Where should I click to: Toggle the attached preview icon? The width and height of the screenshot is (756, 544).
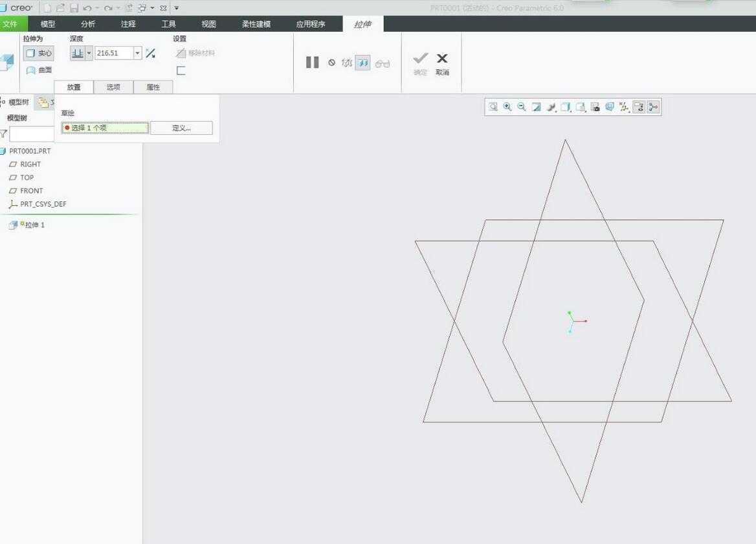362,63
